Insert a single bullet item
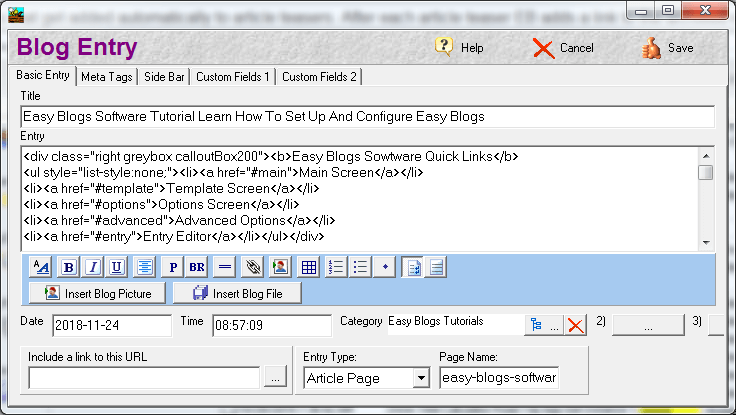736x415 pixels. tap(385, 268)
